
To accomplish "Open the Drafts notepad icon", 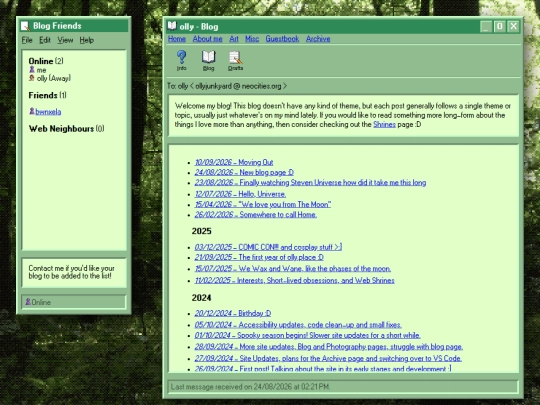I will pyautogui.click(x=236, y=57).
